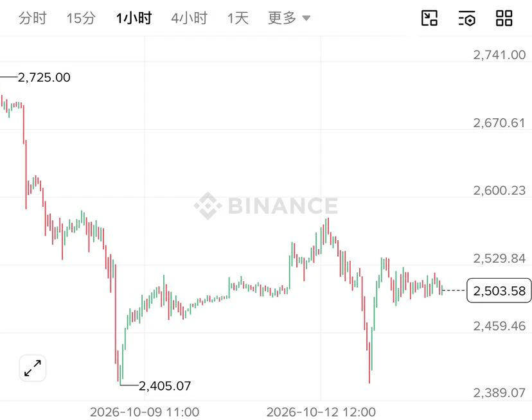The height and width of the screenshot is (420, 532).
Task: Click the dropdown arrow beside 更多
Action: [x=306, y=18]
